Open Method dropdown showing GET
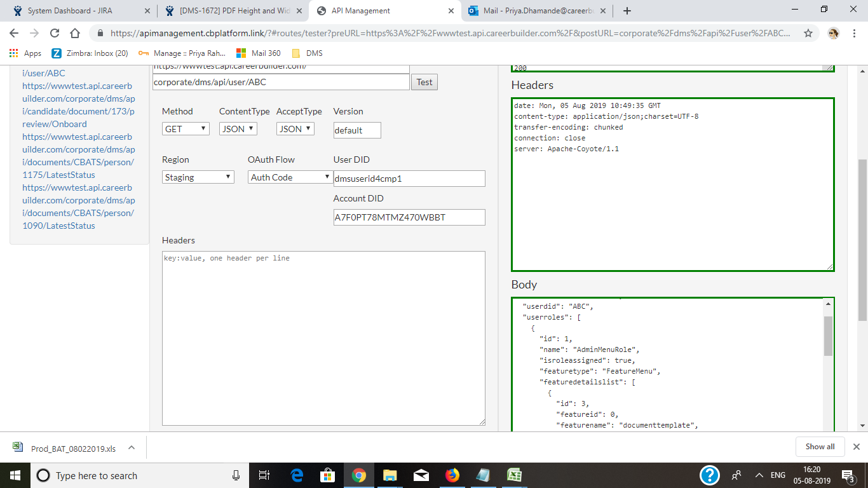The width and height of the screenshot is (868, 488). 186,129
